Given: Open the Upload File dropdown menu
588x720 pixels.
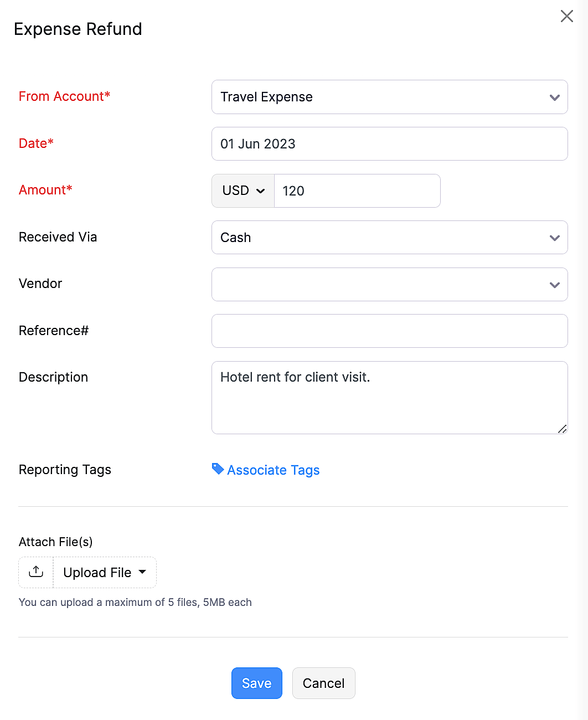Looking at the screenshot, I should pyautogui.click(x=105, y=572).
